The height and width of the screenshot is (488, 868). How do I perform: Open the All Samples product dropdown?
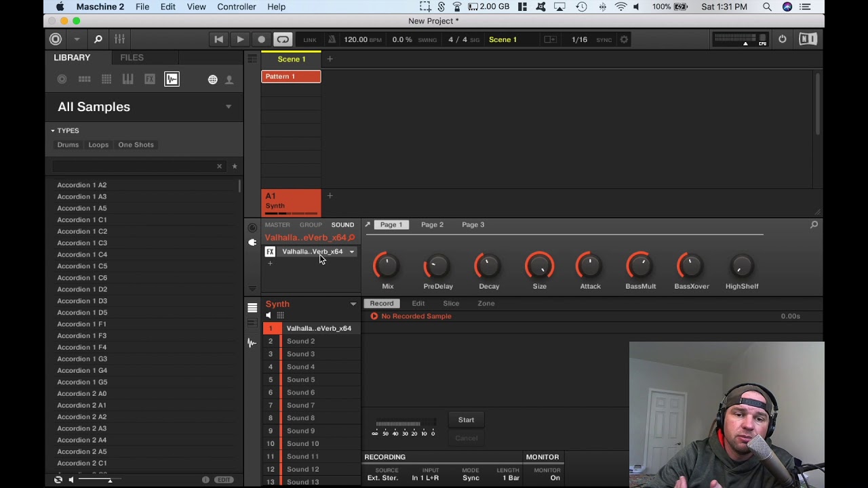coord(229,106)
